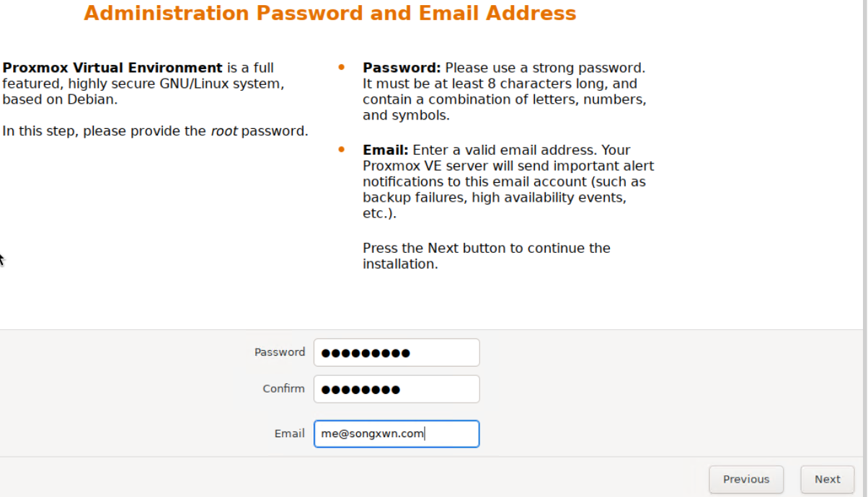868x497 pixels.
Task: Click the 'based on Debian' text
Action: (x=60, y=99)
